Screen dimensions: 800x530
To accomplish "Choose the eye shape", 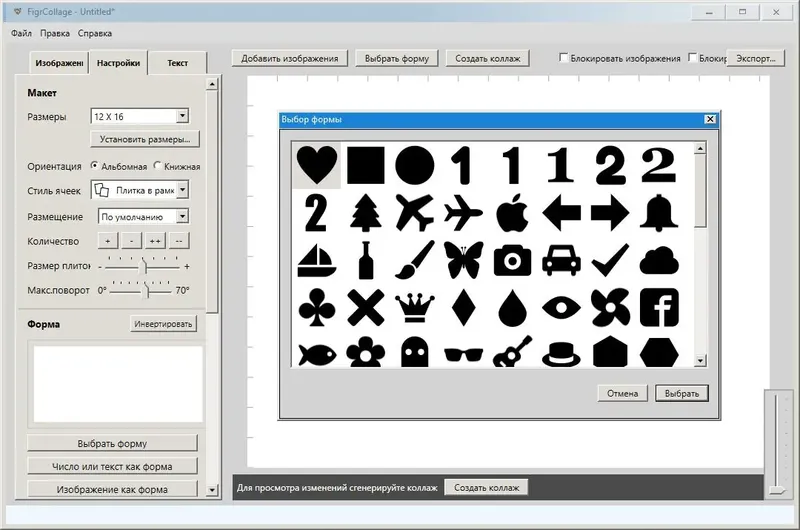I will click(561, 308).
